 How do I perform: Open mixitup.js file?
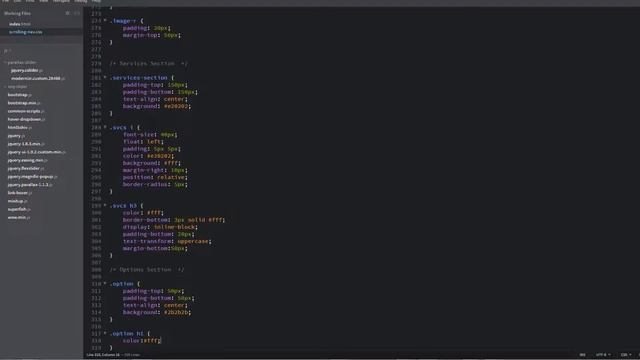[17, 201]
